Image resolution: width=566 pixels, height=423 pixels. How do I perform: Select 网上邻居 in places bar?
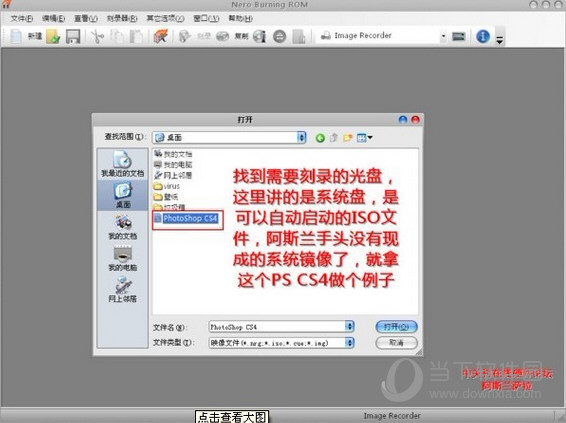123,289
